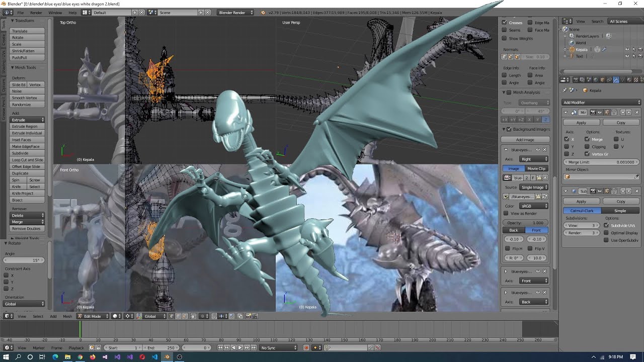Open the Blender info editor type icon
The image size is (644, 362).
tap(8, 12)
